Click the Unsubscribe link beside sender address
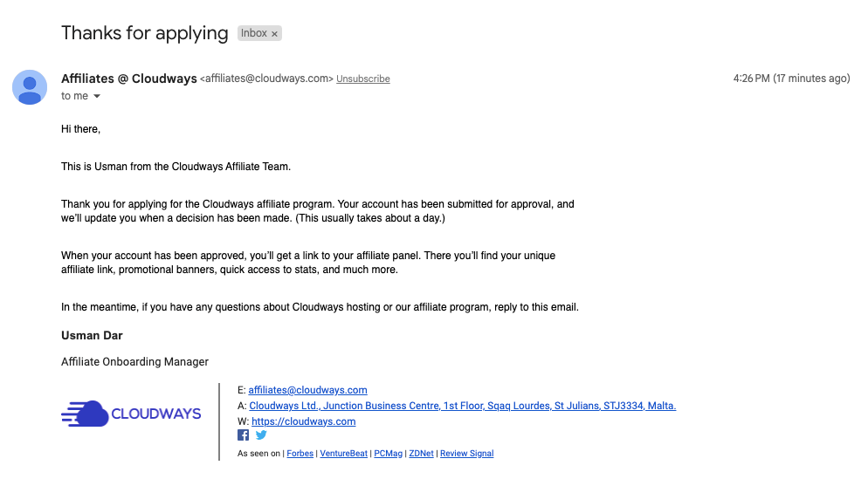The image size is (868, 479). pos(363,79)
